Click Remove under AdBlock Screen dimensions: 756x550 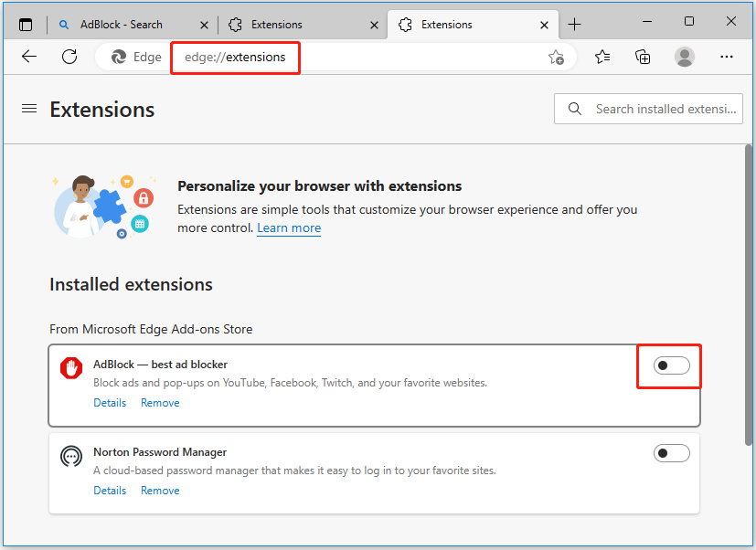[x=160, y=402]
